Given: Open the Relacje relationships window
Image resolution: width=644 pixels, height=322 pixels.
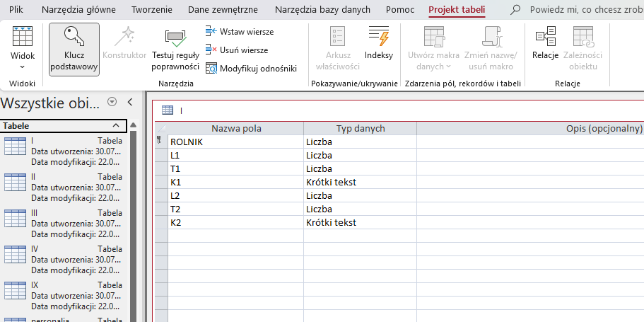Looking at the screenshot, I should (x=545, y=38).
